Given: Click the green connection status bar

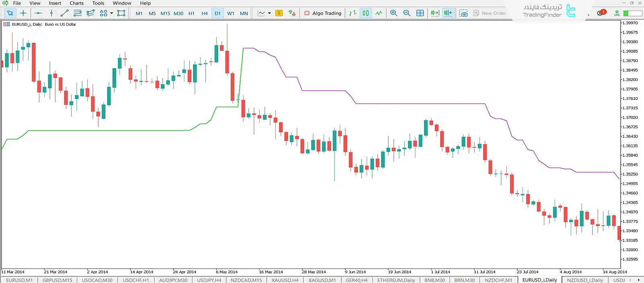Looking at the screenshot, I should pos(632,13).
